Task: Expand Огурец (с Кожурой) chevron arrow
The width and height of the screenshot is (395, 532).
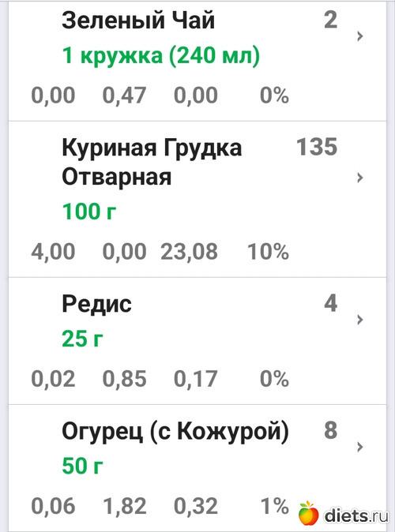Action: click(x=360, y=447)
